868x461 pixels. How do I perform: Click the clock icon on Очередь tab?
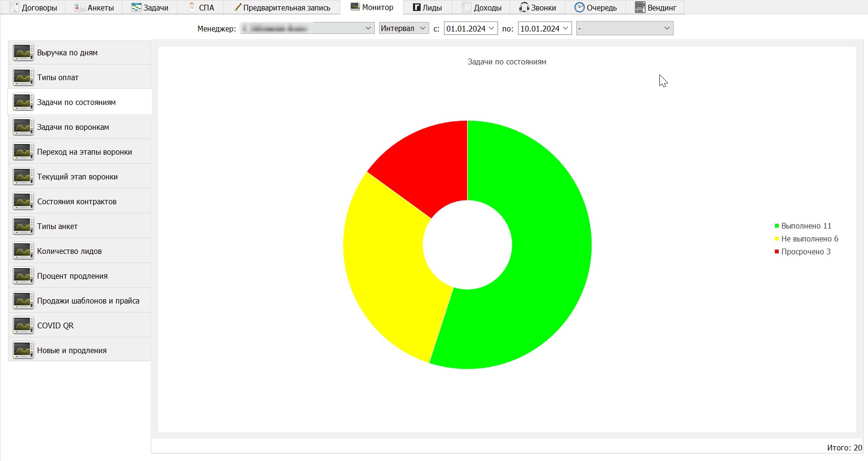point(579,7)
